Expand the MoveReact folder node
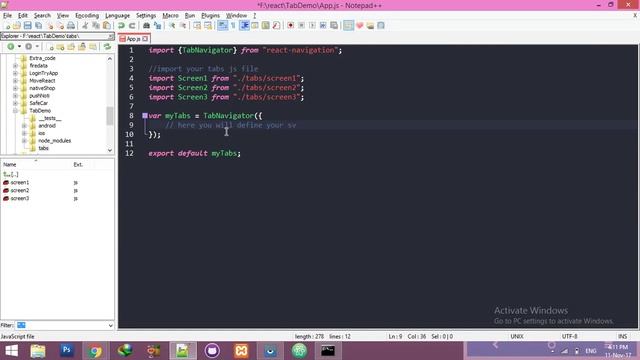Image resolution: width=640 pixels, height=360 pixels. 15,81
